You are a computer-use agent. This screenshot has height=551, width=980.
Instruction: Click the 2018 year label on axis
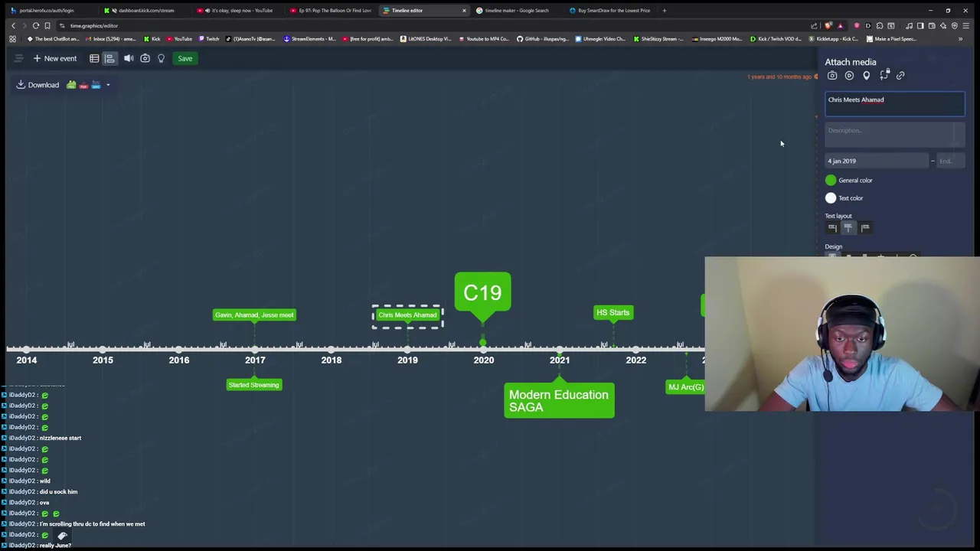tap(332, 360)
